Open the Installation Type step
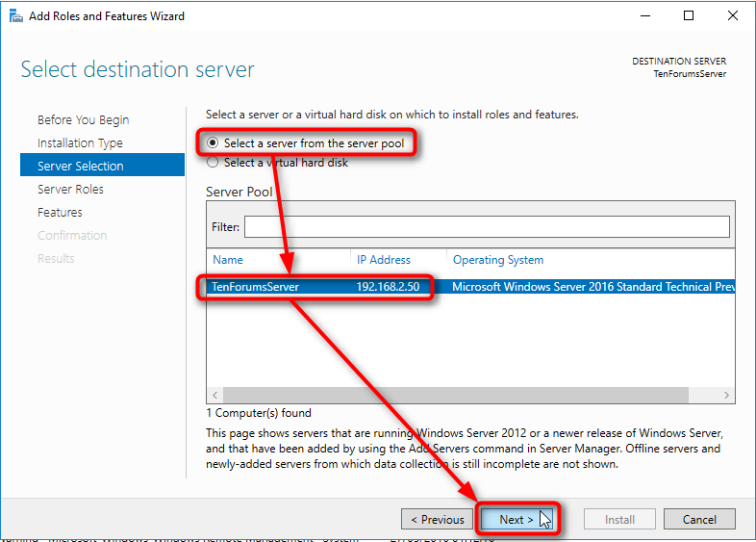Viewport: 756px width, 542px height. point(80,142)
